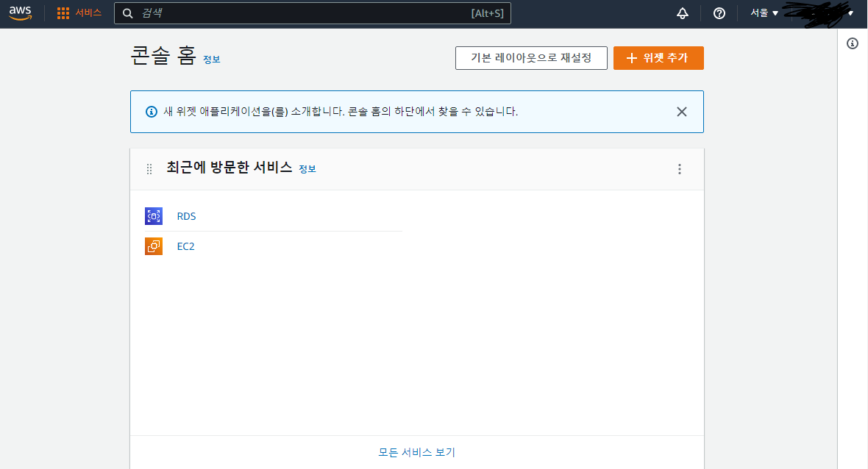Expand the 서울 region dropdown

tap(764, 13)
